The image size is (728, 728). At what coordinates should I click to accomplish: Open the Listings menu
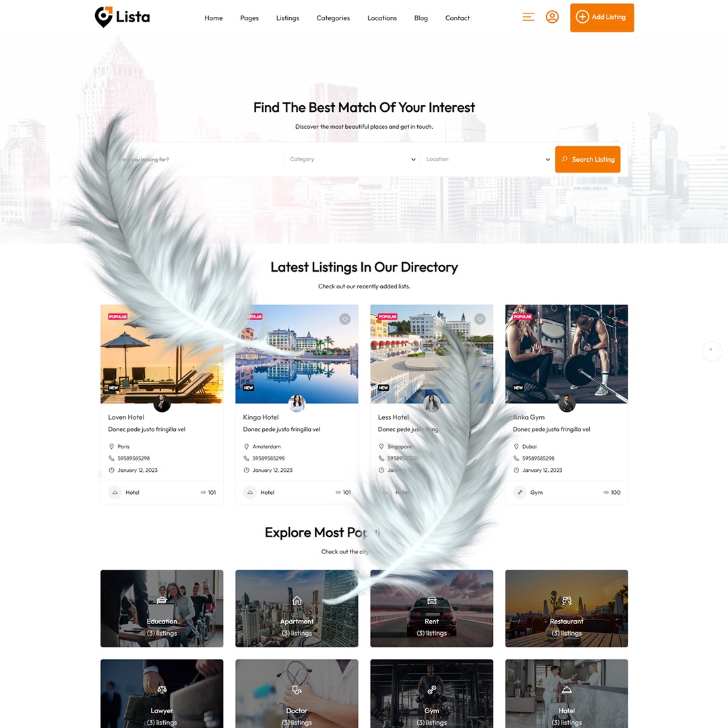287,18
